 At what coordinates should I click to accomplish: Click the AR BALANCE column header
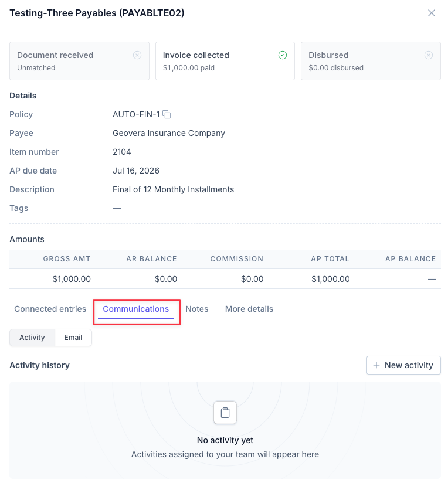tap(151, 259)
